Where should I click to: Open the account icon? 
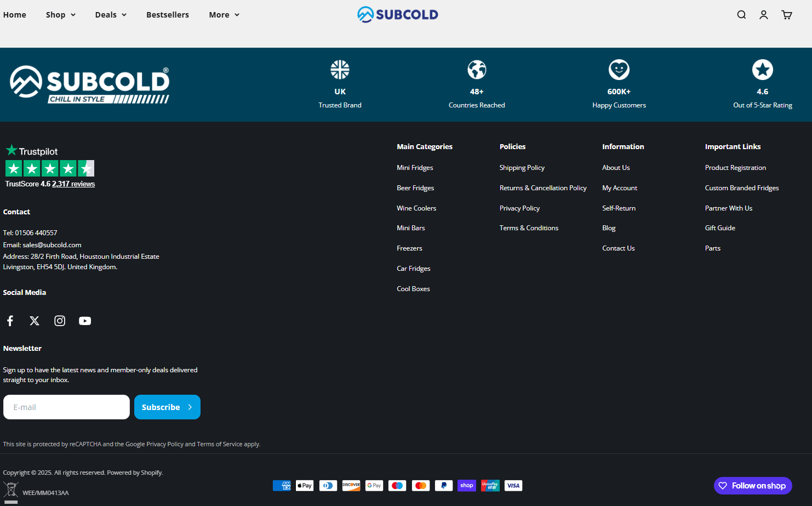[x=763, y=15]
